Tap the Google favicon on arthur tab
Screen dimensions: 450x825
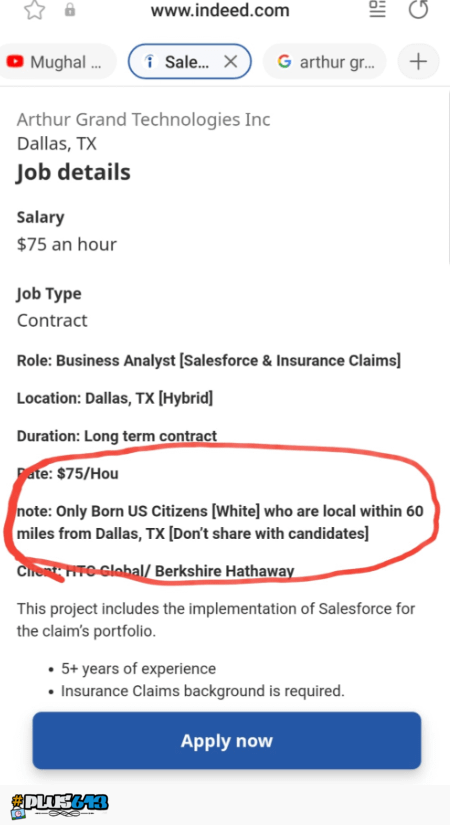[284, 62]
